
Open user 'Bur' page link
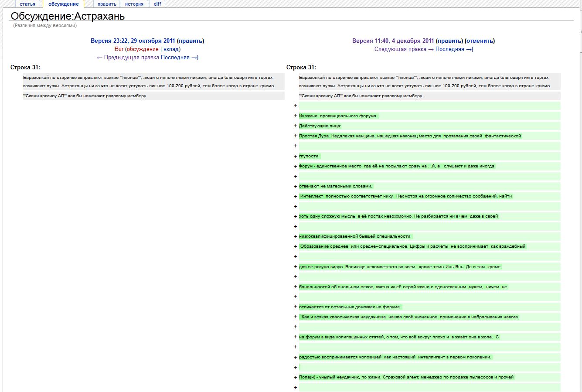(119, 49)
